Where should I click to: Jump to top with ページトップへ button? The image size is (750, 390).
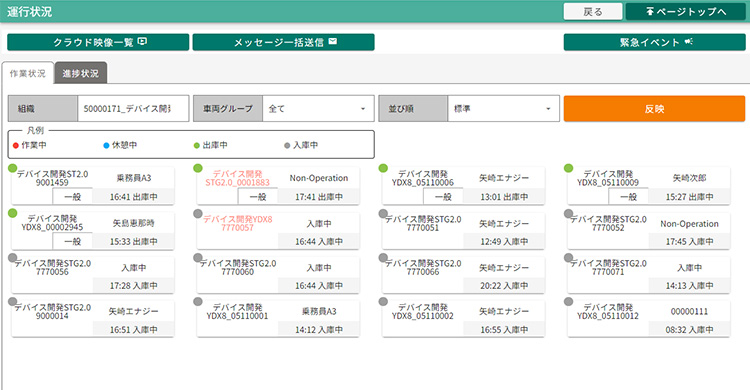pos(685,11)
